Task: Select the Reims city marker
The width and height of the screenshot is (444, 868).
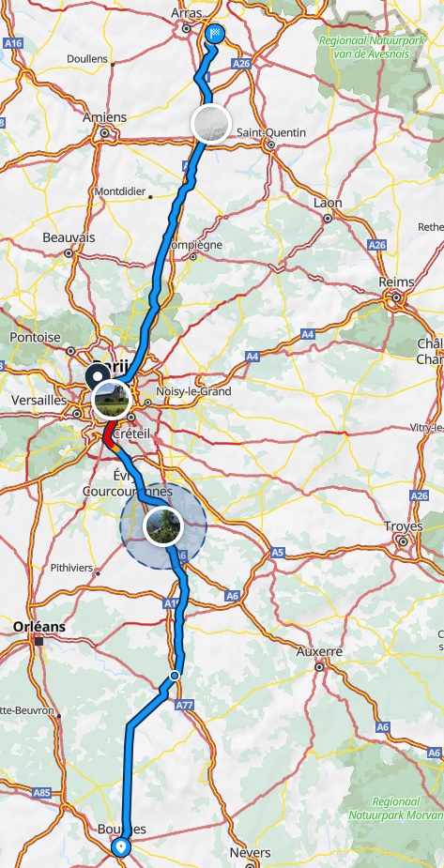Action: coord(396,297)
